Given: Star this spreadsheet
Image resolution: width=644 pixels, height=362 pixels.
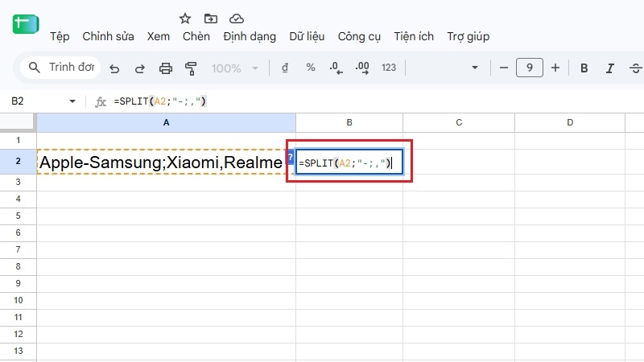Looking at the screenshot, I should coord(185,19).
